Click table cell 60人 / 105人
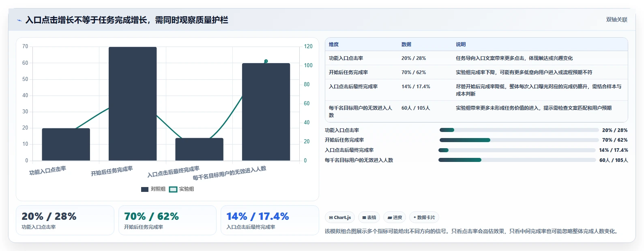Image resolution: width=644 pixels, height=251 pixels. (416, 108)
